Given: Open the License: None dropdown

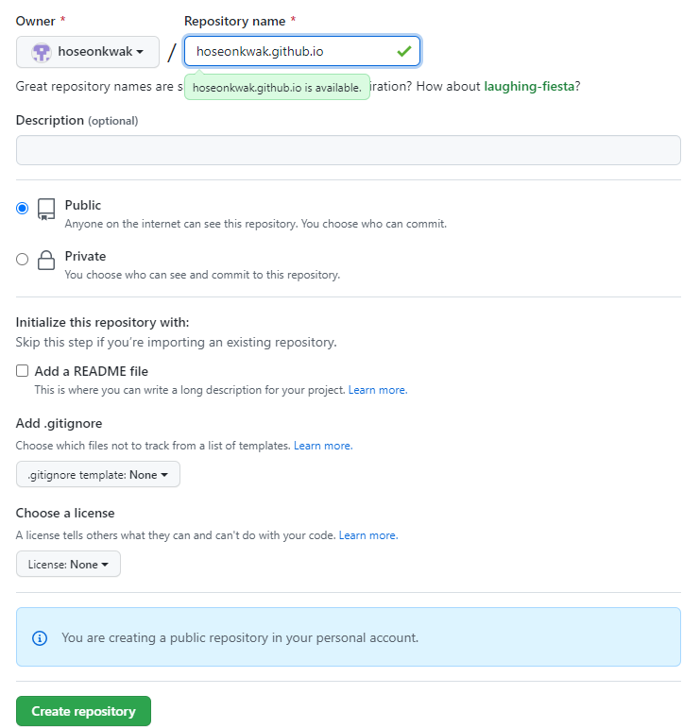Looking at the screenshot, I should (x=68, y=565).
